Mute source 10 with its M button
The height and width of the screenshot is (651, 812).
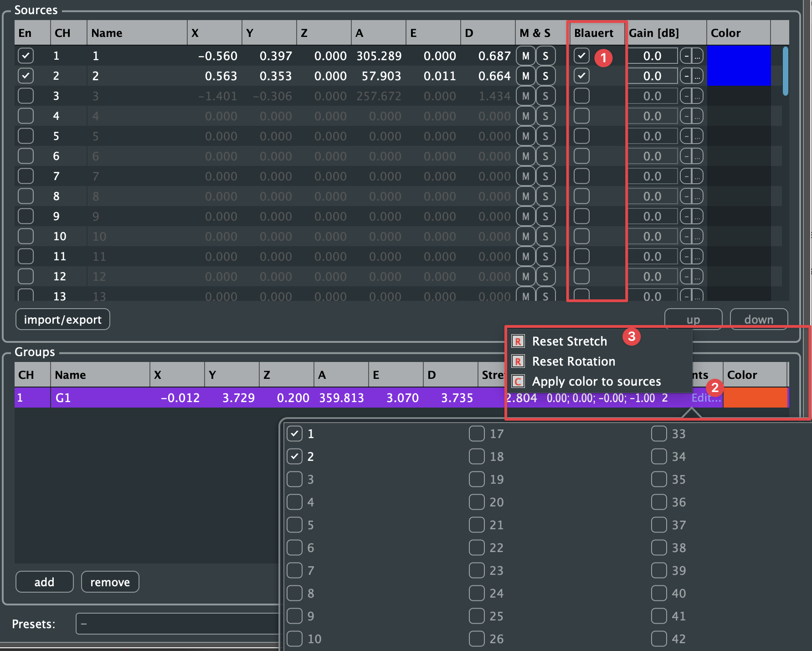point(525,237)
